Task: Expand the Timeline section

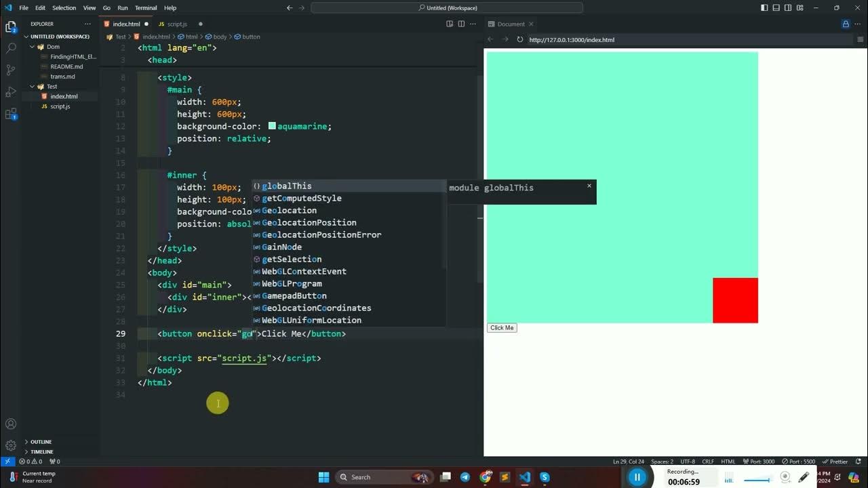Action: [x=41, y=451]
